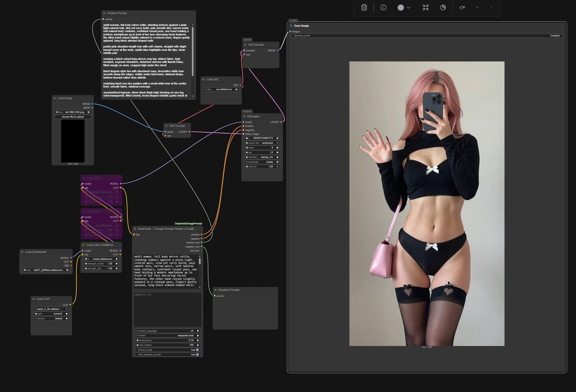The width and height of the screenshot is (576, 392).
Task: Click the temperature 0.70 slider field
Action: click(168, 340)
